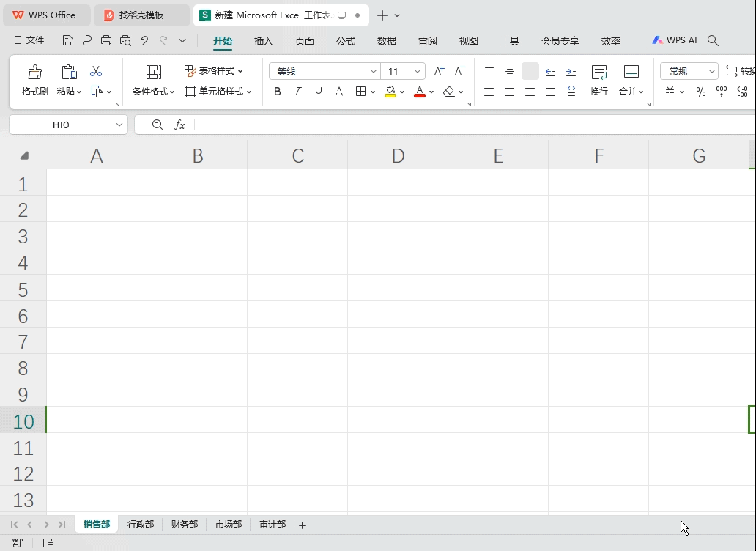This screenshot has height=551, width=756.
Task: Switch to 财务部 sheet tab
Action: click(x=185, y=525)
